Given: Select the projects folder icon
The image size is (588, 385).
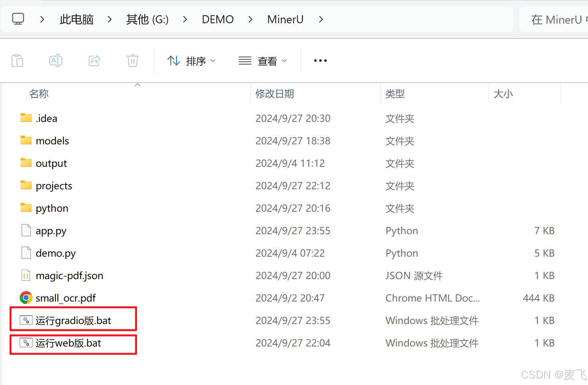Looking at the screenshot, I should [26, 185].
